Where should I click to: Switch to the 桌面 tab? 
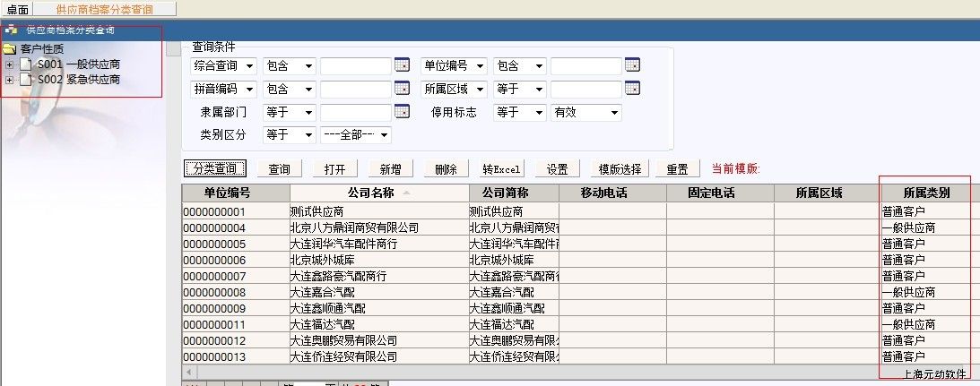click(x=17, y=8)
